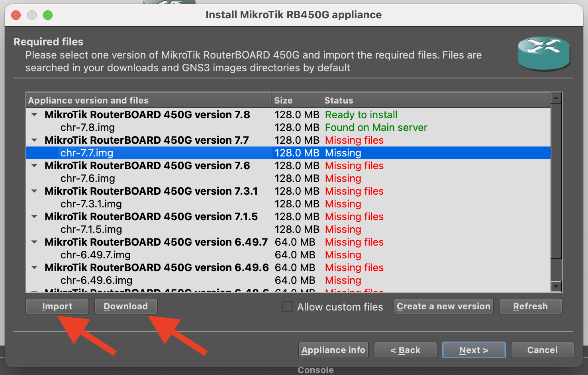Collapse the version 7.6 disclosure triangle
The image size is (588, 375).
point(35,166)
